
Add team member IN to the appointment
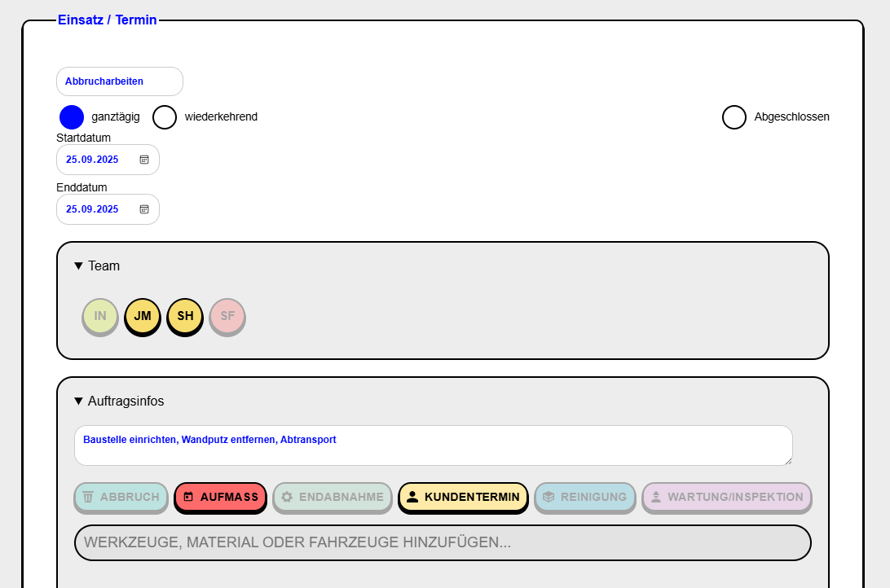click(x=100, y=316)
